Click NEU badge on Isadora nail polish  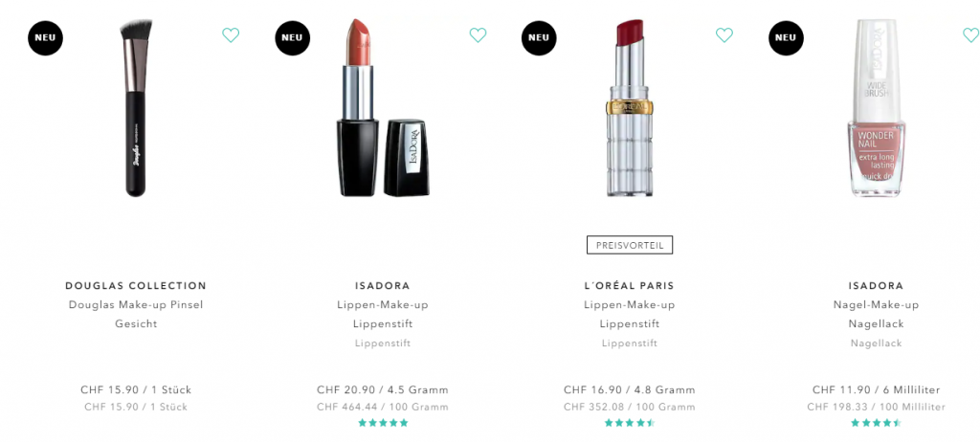click(x=786, y=37)
